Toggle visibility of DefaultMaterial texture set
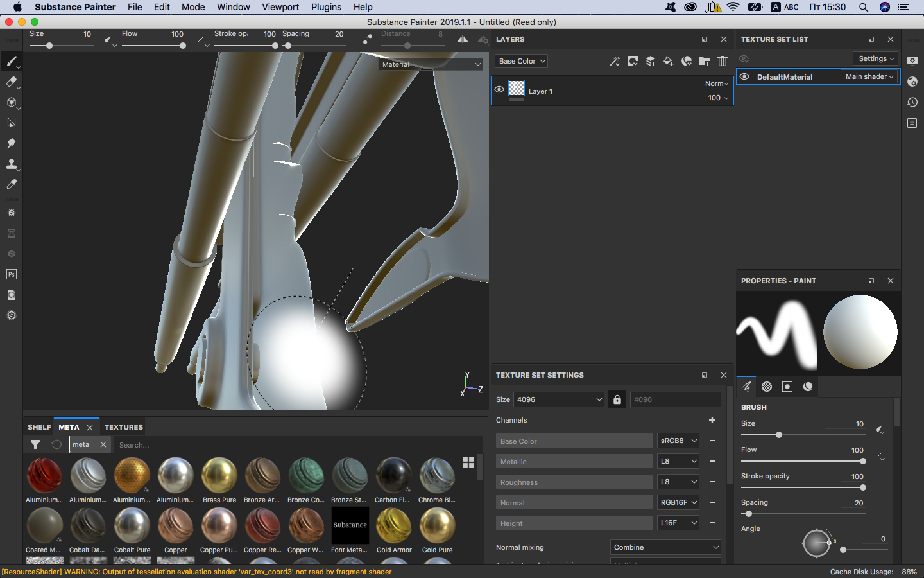 coord(744,76)
